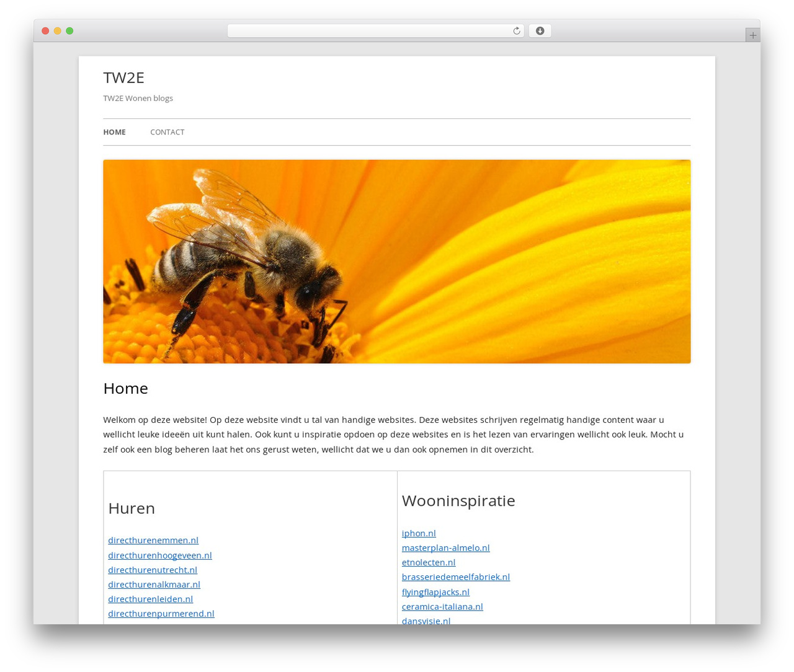Screen dimensions: 794x672
Task: Follow the flyingflapjacks.nl link
Action: coord(435,591)
